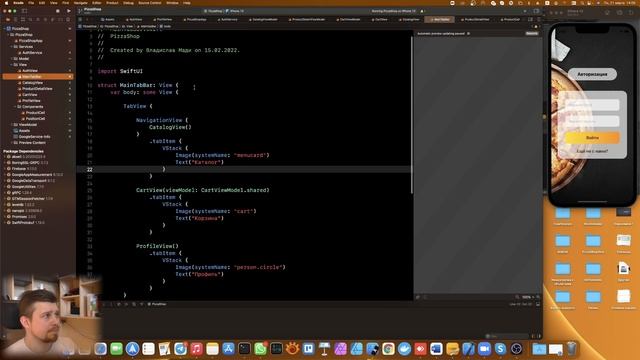Toggle the inspector panel in Xcode toolbar
This screenshot has width=640, height=360.
coord(536,11)
